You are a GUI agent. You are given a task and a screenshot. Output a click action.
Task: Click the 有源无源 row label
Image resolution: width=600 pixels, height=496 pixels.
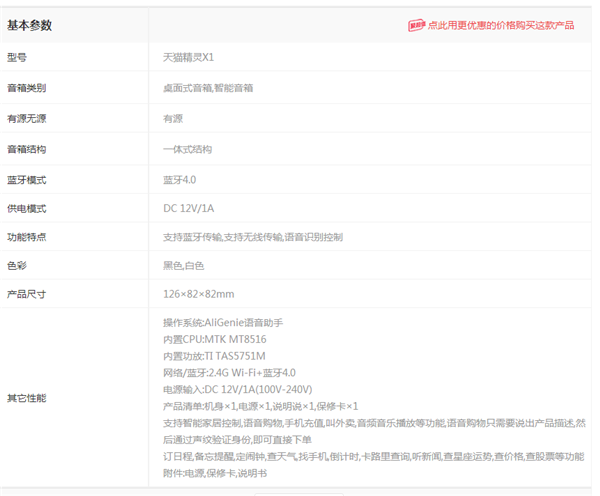[x=26, y=119]
